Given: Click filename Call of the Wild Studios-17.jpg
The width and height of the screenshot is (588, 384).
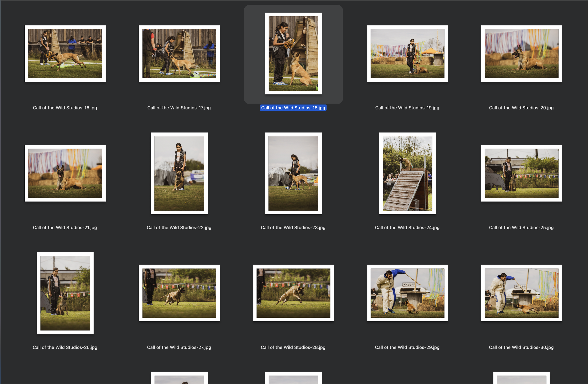Looking at the screenshot, I should tap(179, 108).
